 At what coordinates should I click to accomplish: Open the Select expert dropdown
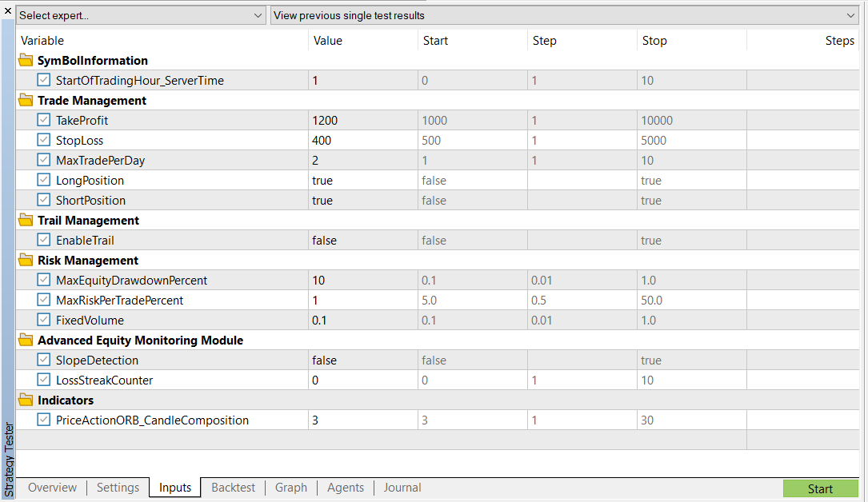pyautogui.click(x=141, y=15)
